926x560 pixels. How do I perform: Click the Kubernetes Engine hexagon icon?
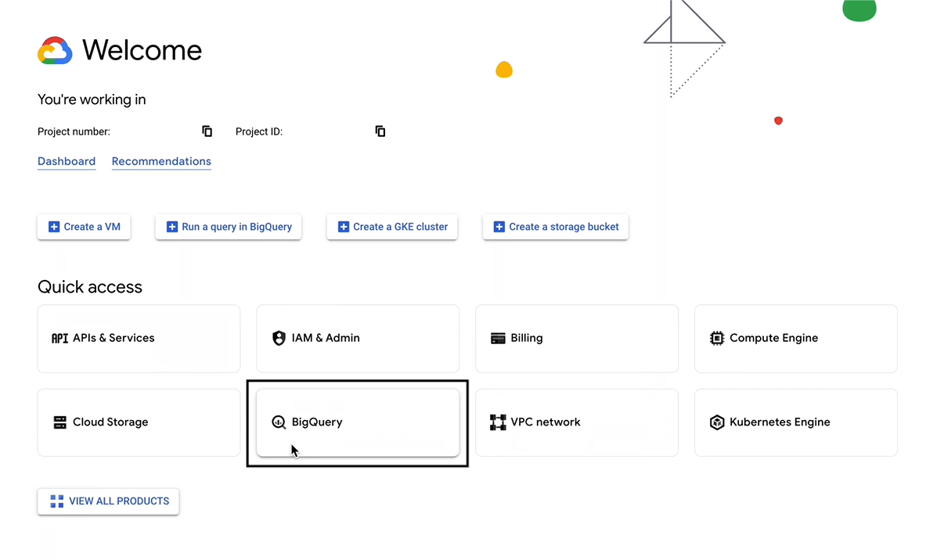click(x=716, y=422)
